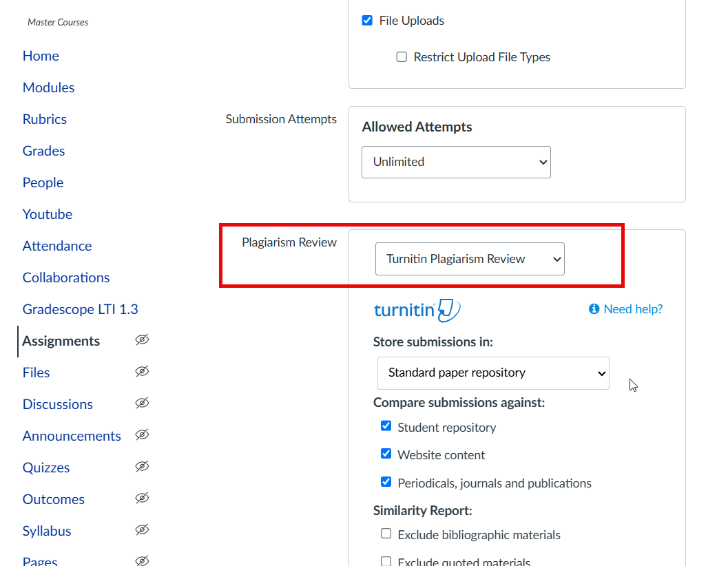Image resolution: width=728 pixels, height=566 pixels.
Task: Click the eye icon beside Announcements
Action: [142, 435]
